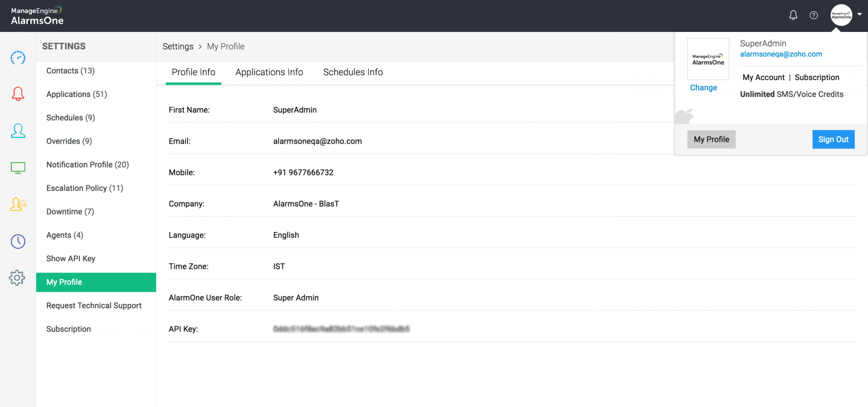Click the AlarmsOne profile picture thumbnail
The height and width of the screenshot is (407, 868).
tap(708, 59)
